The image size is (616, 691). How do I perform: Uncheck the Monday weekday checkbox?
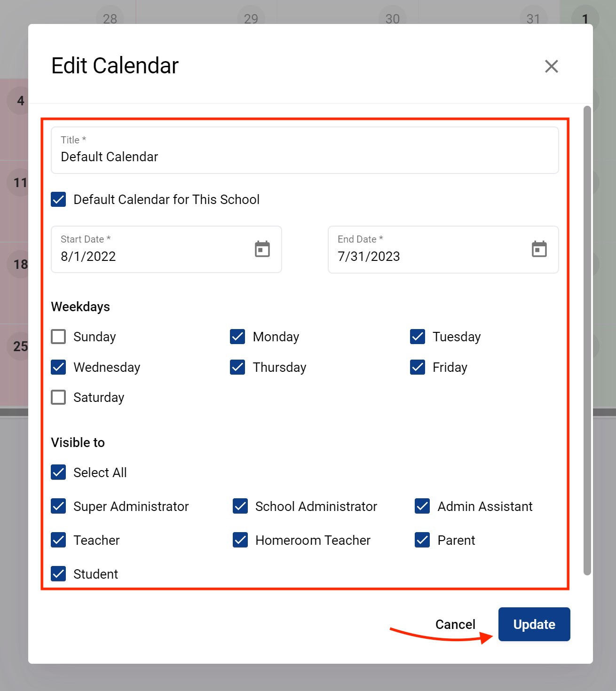pyautogui.click(x=237, y=337)
